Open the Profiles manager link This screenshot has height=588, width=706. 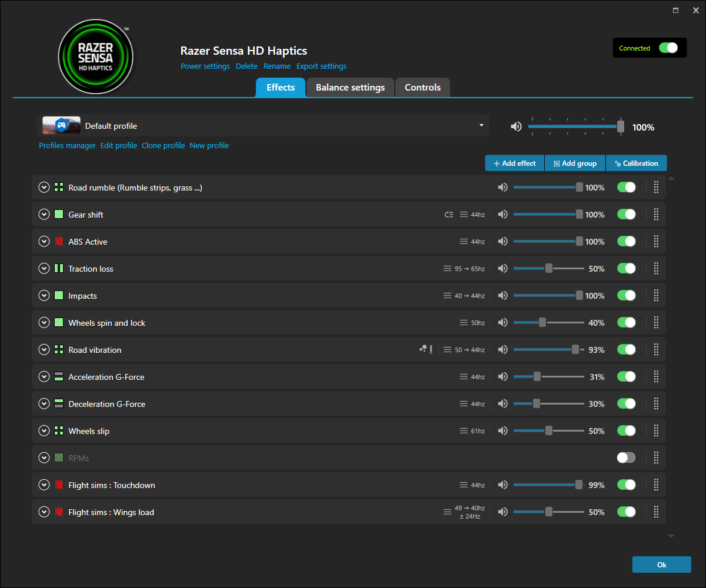(67, 145)
